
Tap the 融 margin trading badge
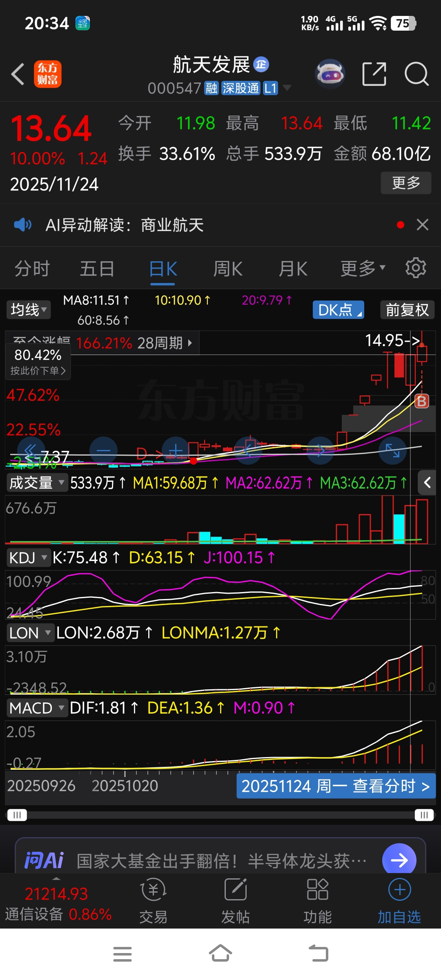tap(212, 88)
